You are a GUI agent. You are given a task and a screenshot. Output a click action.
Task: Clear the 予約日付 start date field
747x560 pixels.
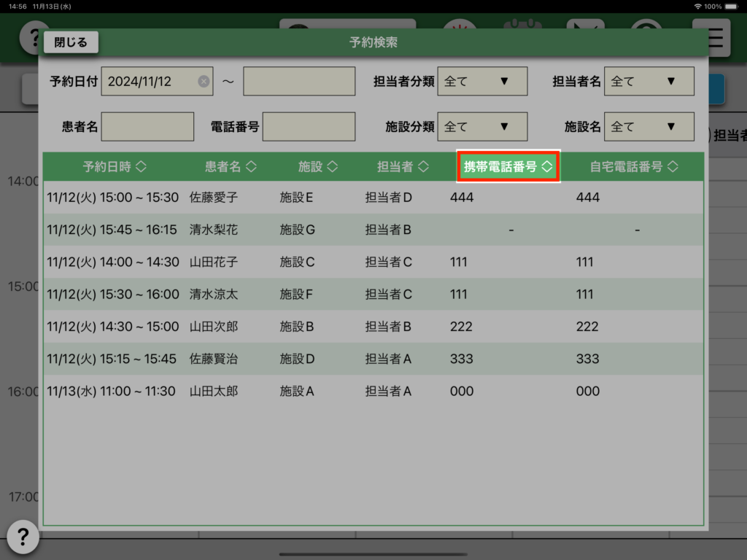[x=204, y=82]
